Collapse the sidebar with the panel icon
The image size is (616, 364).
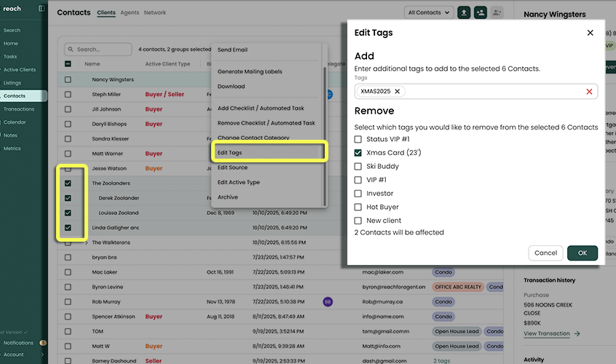[x=42, y=9]
